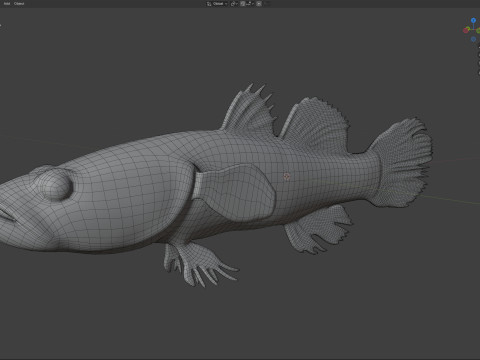
Task: Click the red X axis gizmo handle
Action: pyautogui.click(x=466, y=30)
